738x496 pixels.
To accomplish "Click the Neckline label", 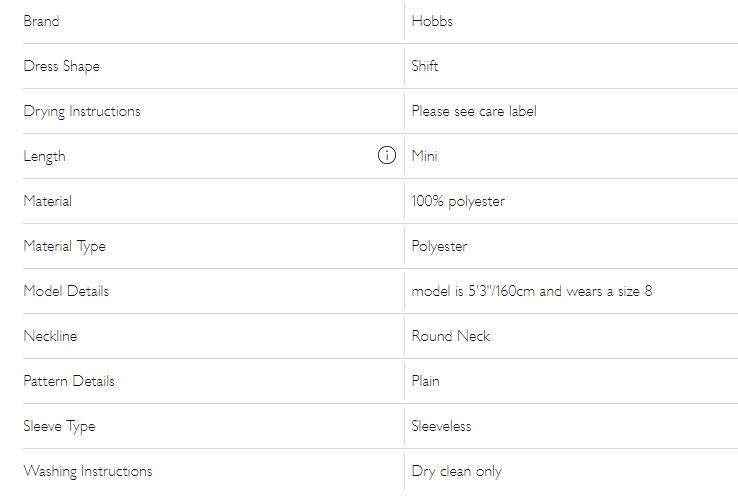I will (x=50, y=336).
